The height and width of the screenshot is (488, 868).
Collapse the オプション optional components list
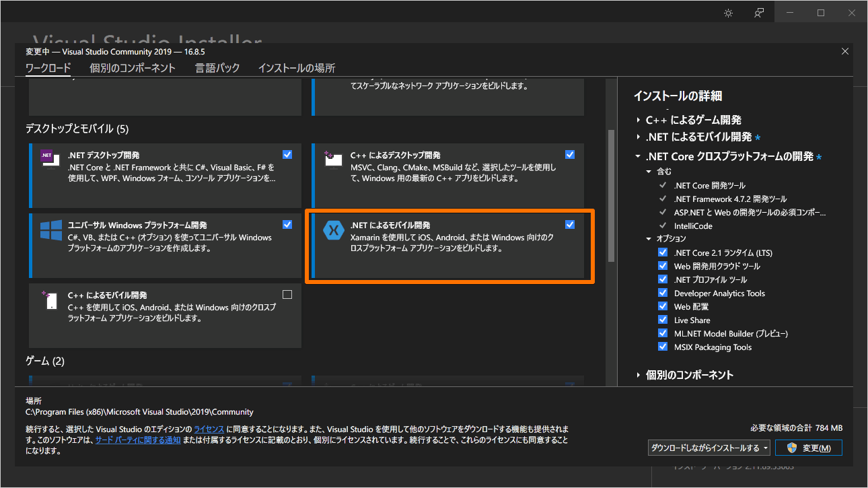point(649,239)
